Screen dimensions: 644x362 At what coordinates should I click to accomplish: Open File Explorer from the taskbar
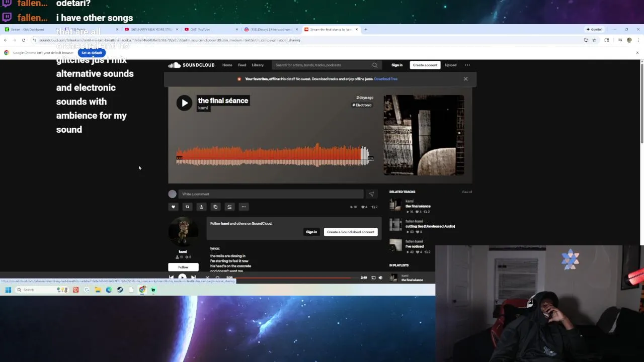coord(98,290)
